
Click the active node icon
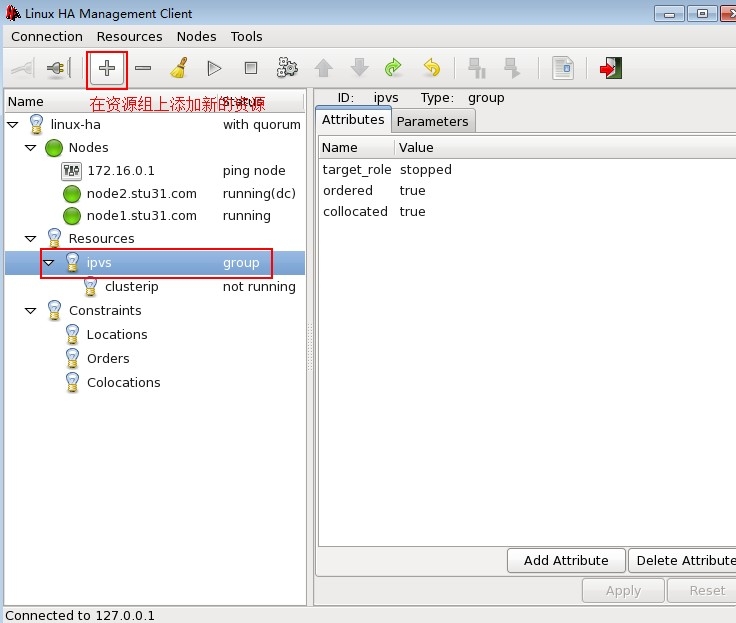coord(512,68)
